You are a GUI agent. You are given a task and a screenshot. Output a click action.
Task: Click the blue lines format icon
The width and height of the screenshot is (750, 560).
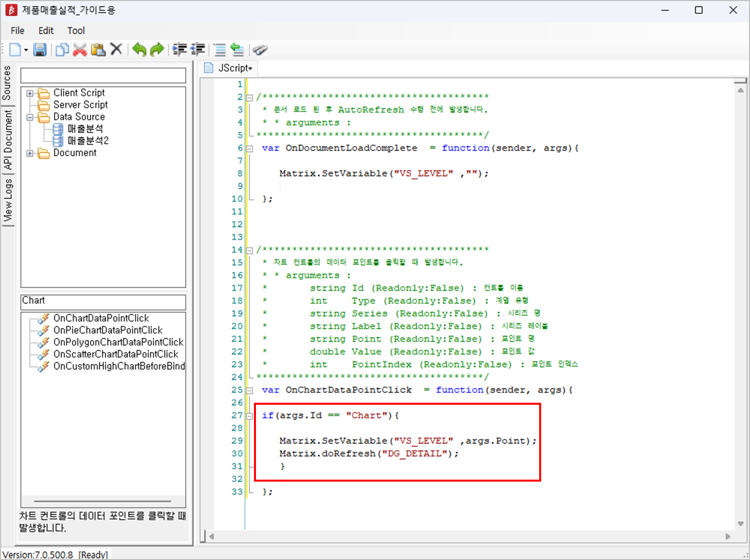point(220,50)
